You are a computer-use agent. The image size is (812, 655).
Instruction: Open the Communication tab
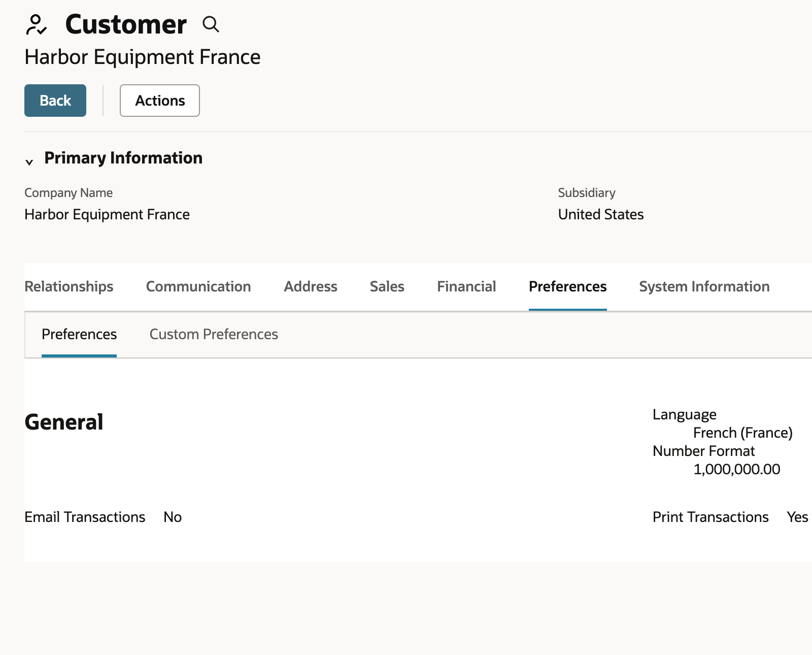tap(198, 286)
